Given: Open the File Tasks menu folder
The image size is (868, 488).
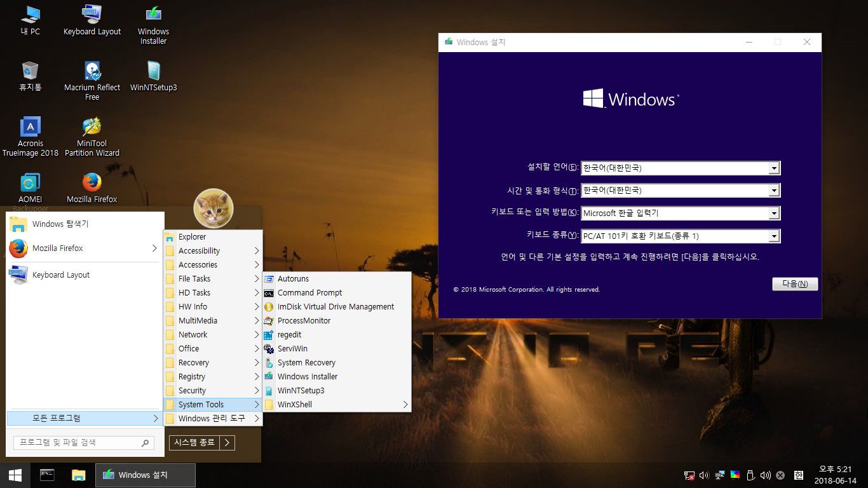Looking at the screenshot, I should click(213, 278).
